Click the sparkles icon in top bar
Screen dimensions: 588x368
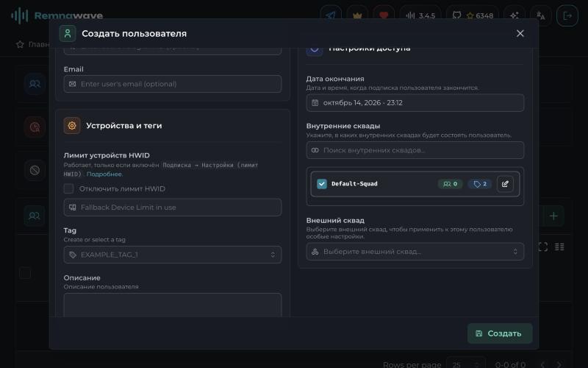(x=514, y=15)
